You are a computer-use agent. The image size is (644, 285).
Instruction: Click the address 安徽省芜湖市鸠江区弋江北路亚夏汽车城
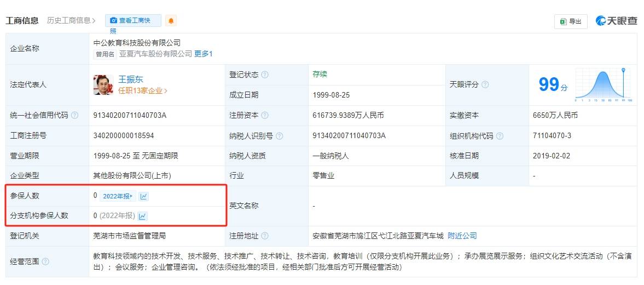pyautogui.click(x=378, y=236)
